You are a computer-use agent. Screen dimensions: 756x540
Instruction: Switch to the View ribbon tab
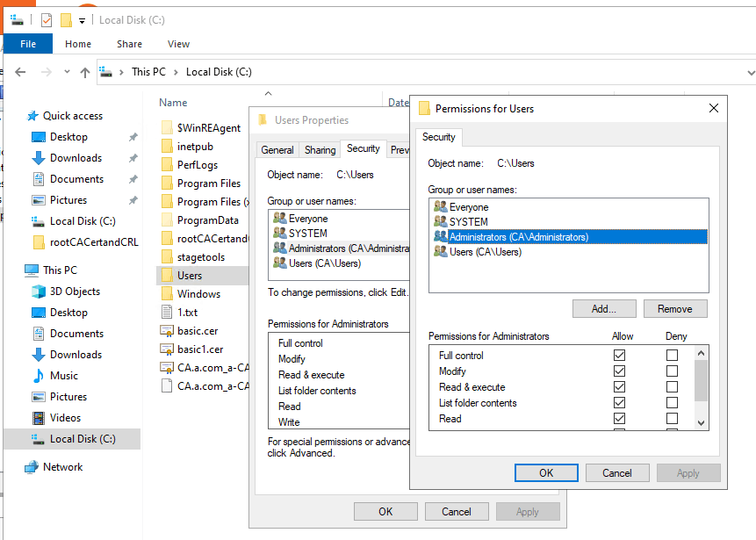pos(178,44)
